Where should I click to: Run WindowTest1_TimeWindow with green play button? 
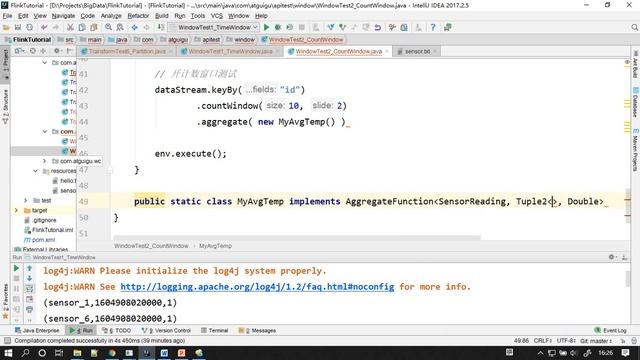[266, 27]
